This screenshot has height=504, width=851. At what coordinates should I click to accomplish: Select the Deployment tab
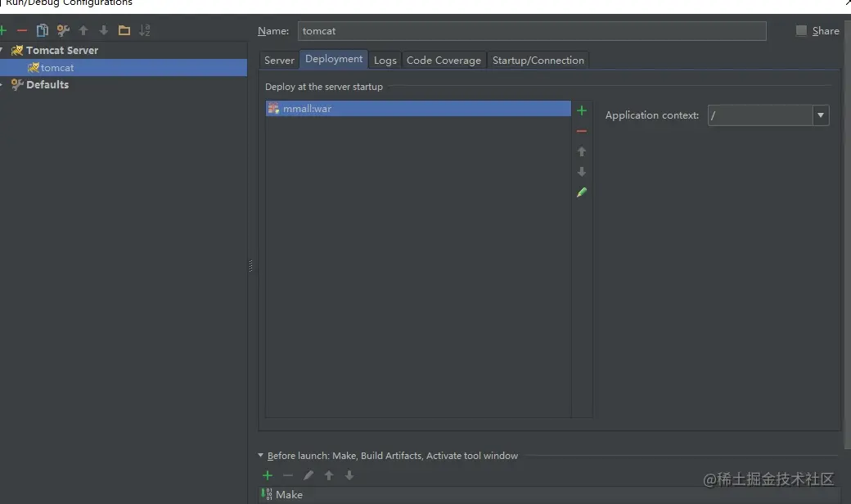point(334,59)
